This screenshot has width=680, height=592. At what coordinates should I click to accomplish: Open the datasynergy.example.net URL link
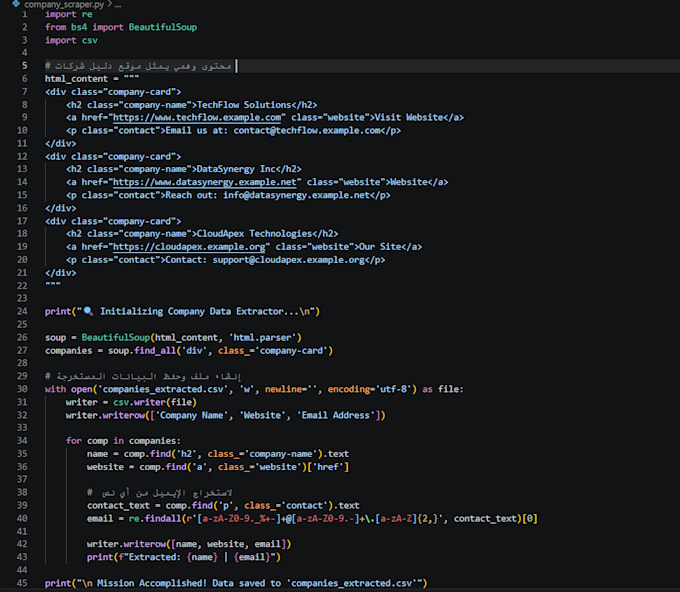pos(205,182)
